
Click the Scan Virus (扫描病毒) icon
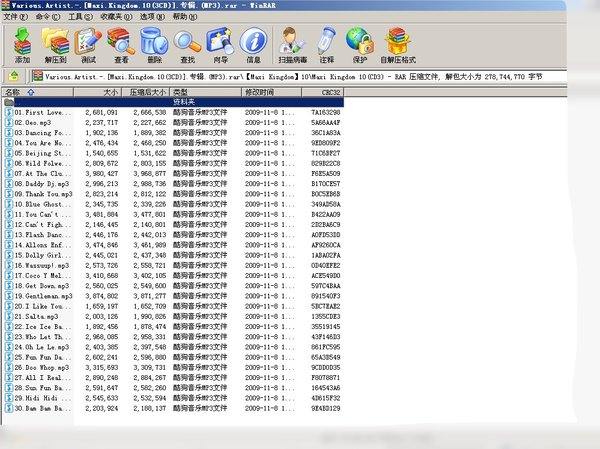tap(292, 45)
